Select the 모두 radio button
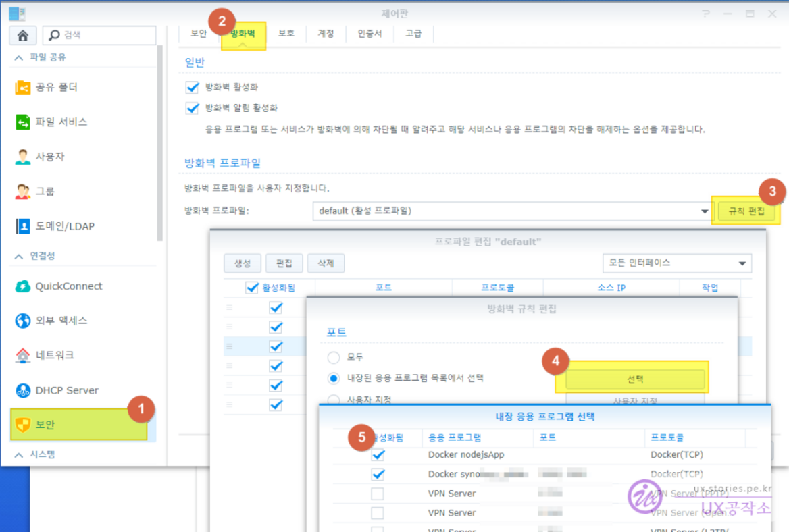Viewport: 789px width, 532px height. (333, 357)
